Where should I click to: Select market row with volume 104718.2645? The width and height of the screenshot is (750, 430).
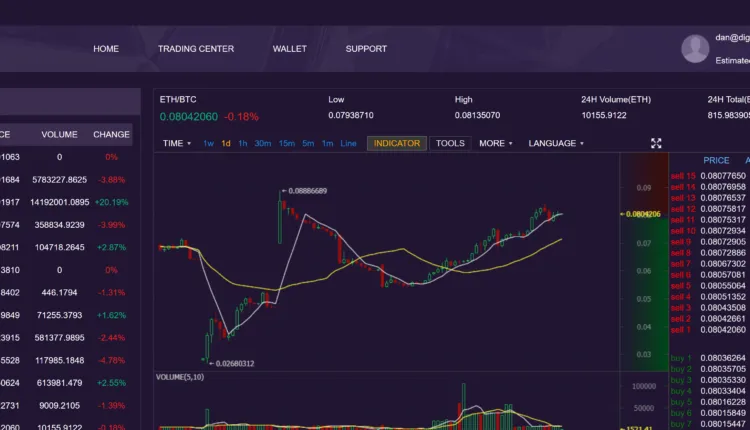66,247
